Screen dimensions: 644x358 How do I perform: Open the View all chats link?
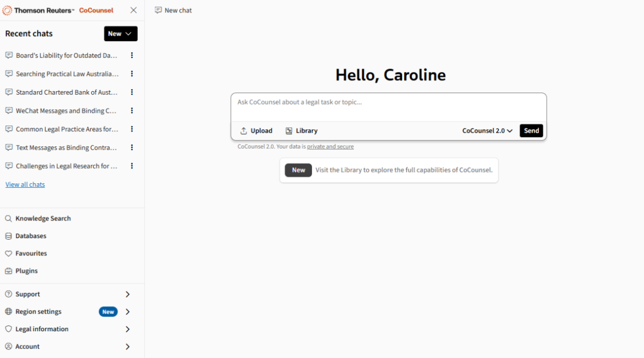(25, 184)
